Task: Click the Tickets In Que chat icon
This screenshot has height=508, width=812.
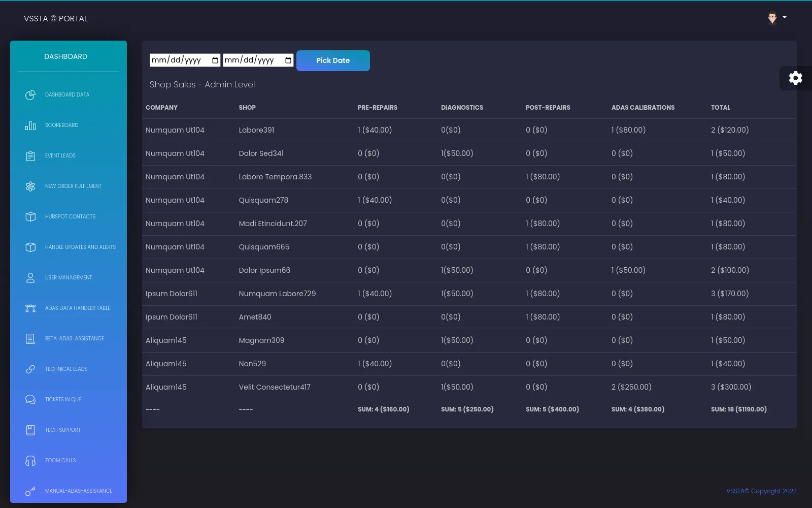Action: click(30, 400)
